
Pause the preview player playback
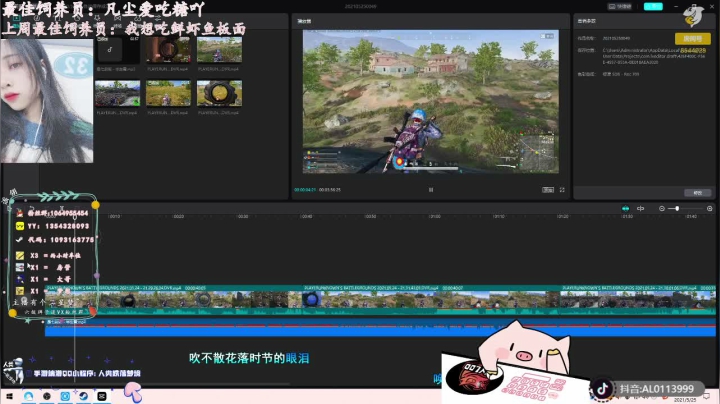[x=431, y=190]
